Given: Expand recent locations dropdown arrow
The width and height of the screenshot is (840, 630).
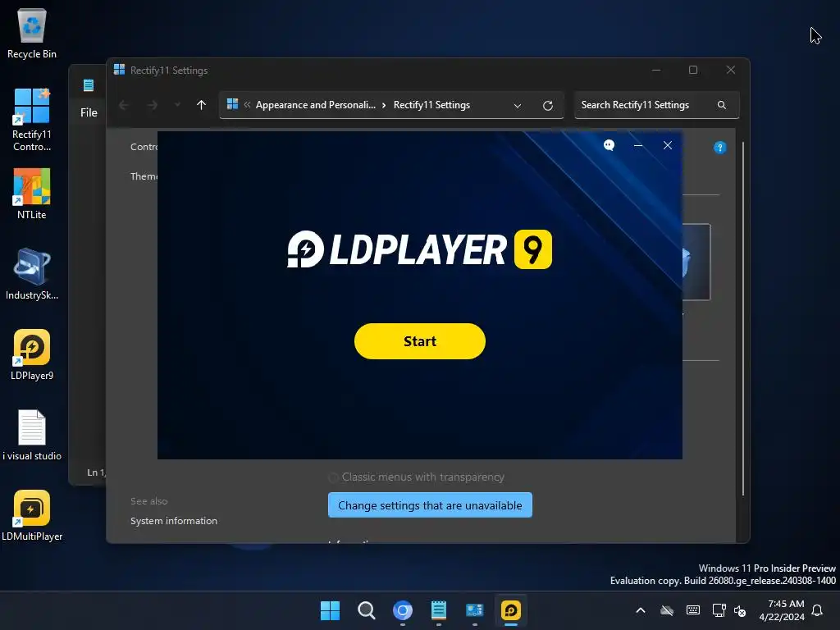Looking at the screenshot, I should (x=177, y=105).
